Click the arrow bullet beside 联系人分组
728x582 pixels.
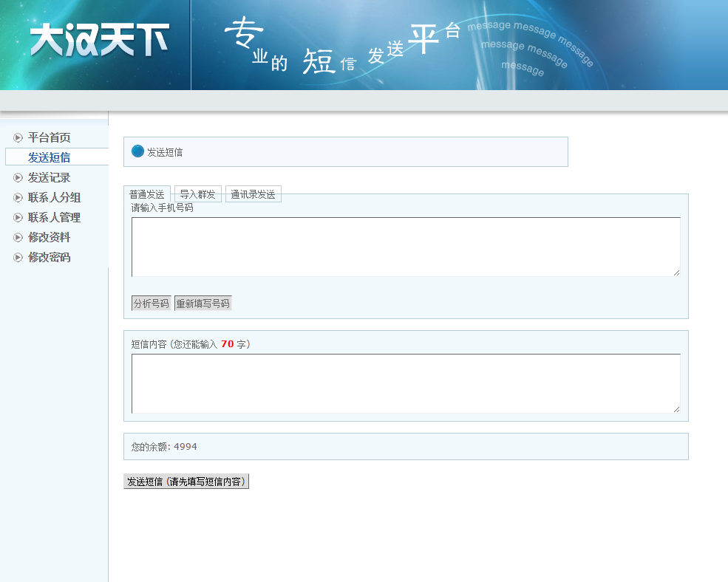pyautogui.click(x=18, y=197)
